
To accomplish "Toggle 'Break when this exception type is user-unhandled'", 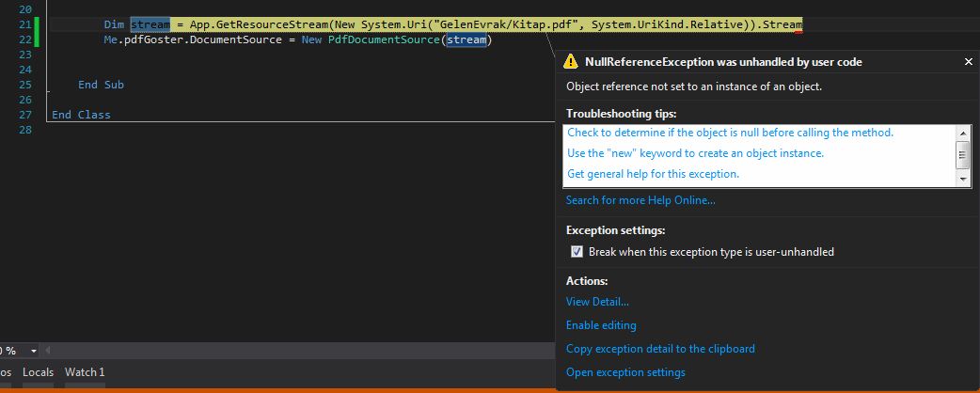I will (x=577, y=252).
